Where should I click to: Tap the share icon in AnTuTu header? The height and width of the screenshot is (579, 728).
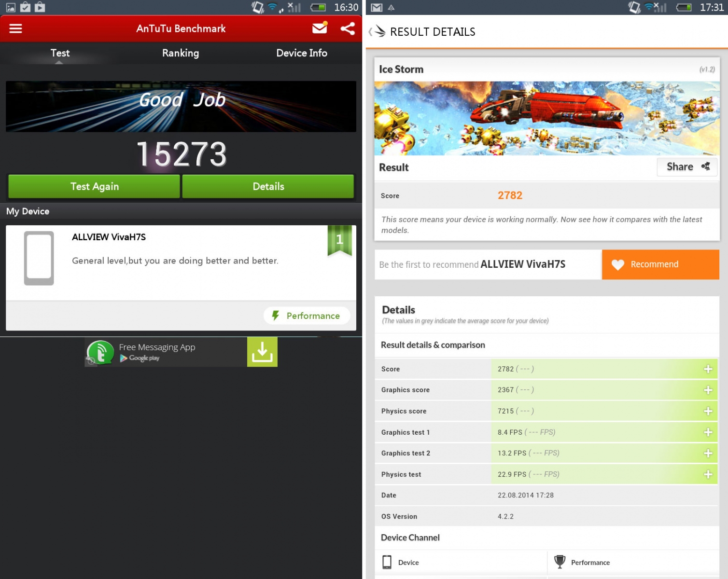pyautogui.click(x=348, y=28)
